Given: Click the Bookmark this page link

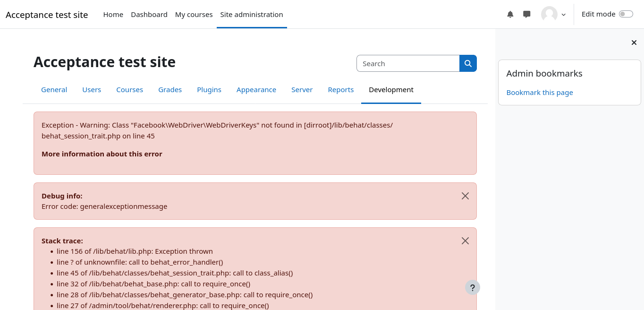Looking at the screenshot, I should click(540, 93).
